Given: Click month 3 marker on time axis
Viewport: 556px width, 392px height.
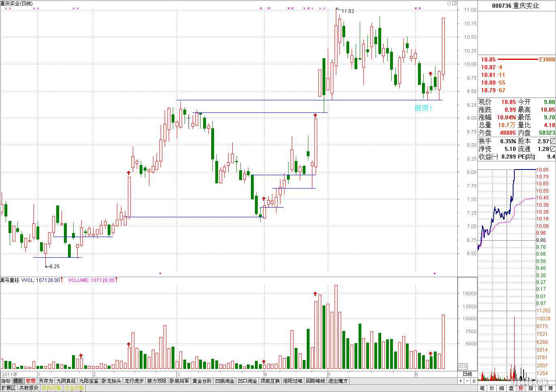Looking at the screenshot, I should [x=178, y=375].
